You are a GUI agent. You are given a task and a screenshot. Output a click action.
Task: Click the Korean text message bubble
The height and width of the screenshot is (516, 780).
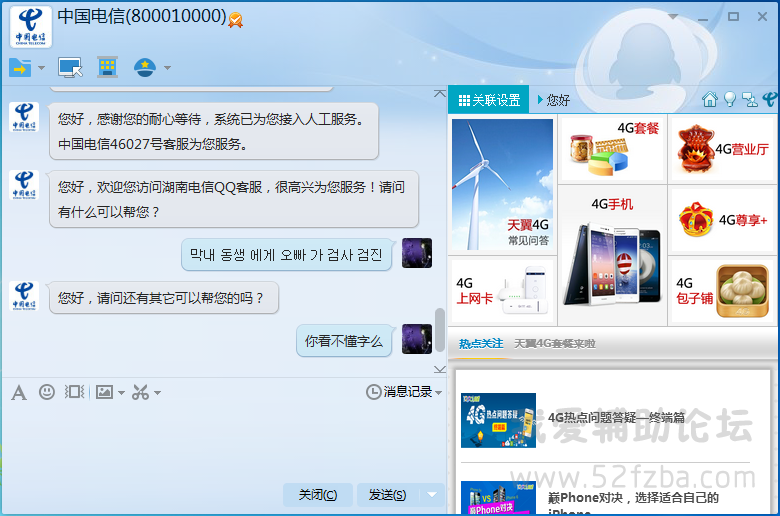[286, 255]
